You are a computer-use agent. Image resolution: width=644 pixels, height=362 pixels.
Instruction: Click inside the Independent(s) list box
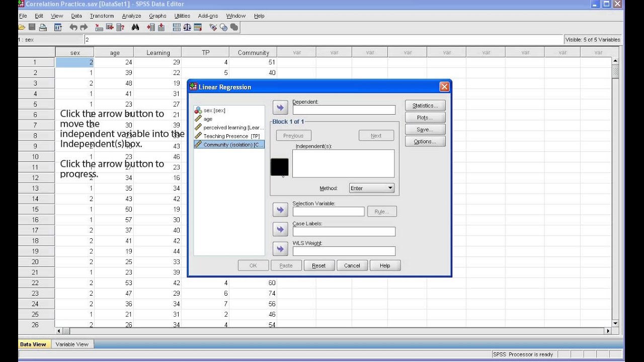point(344,163)
